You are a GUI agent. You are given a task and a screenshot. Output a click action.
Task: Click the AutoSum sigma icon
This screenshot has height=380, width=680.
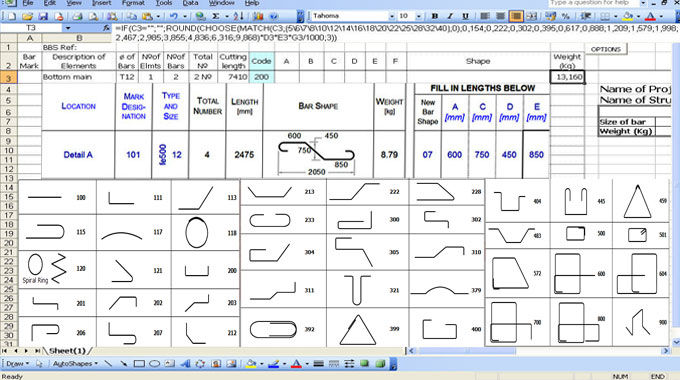pyautogui.click(x=216, y=16)
